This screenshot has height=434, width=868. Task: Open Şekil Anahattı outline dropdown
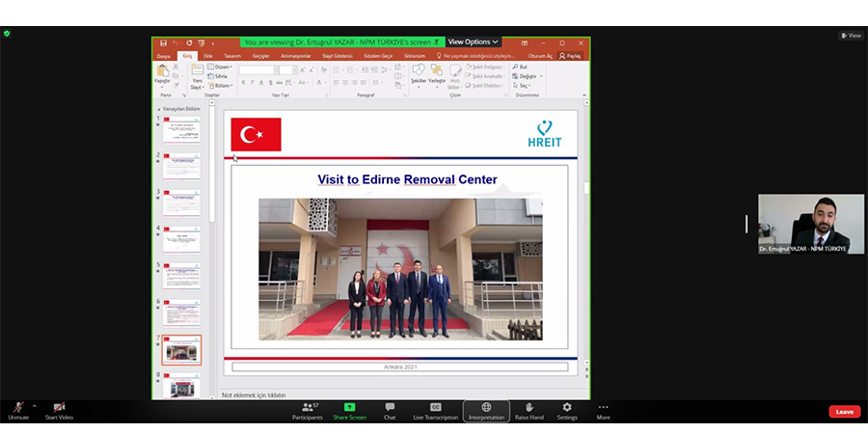[x=485, y=76]
